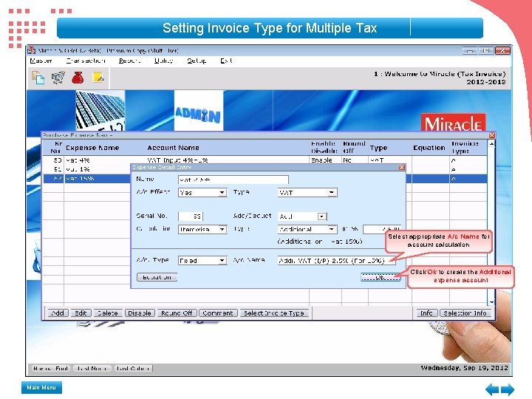Click the yellow note toolbar icon
Viewport: 532px width, 399px height.
(x=98, y=78)
